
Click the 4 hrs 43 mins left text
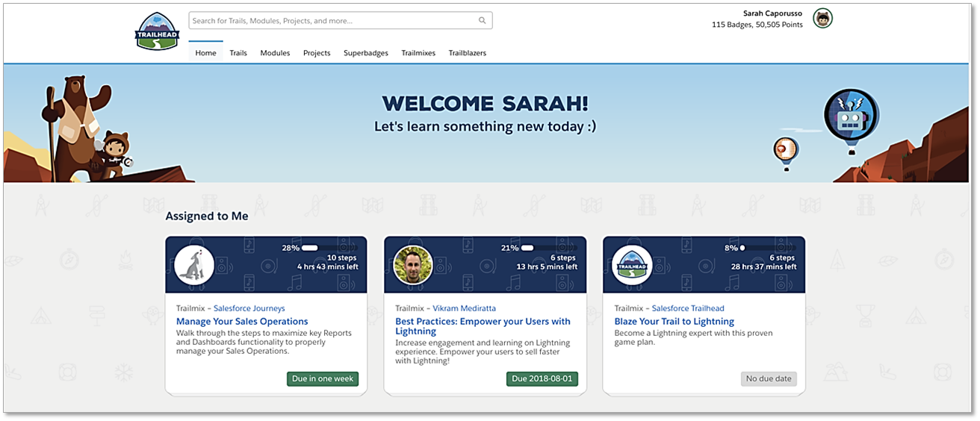click(327, 267)
